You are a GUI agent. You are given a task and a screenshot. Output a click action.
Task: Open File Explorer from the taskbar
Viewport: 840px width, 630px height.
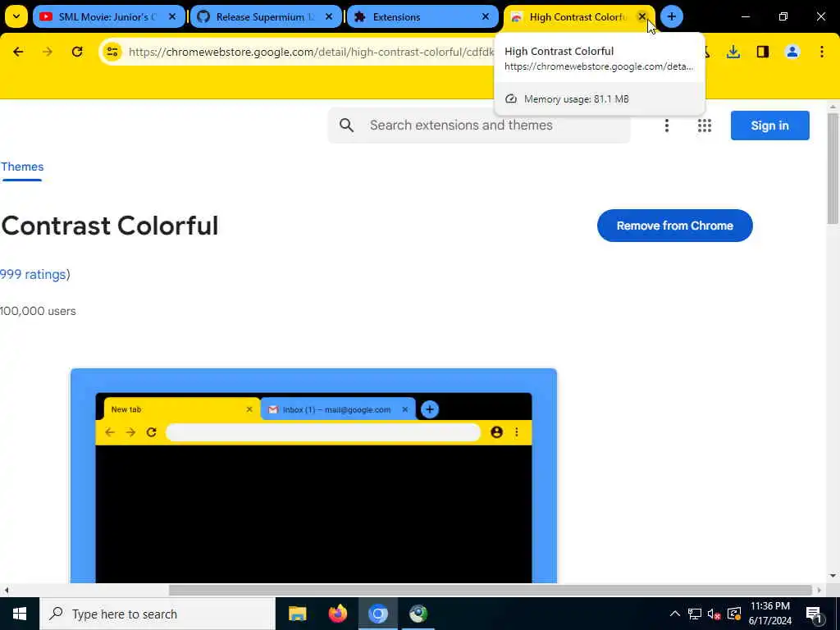[x=297, y=614]
